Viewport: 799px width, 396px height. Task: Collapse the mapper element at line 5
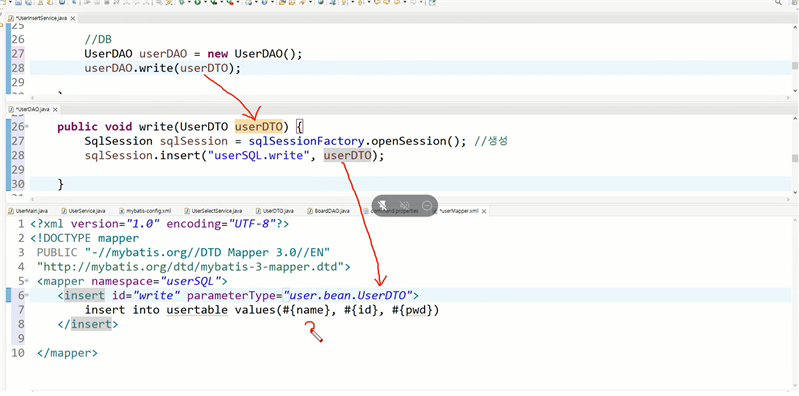click(27, 281)
